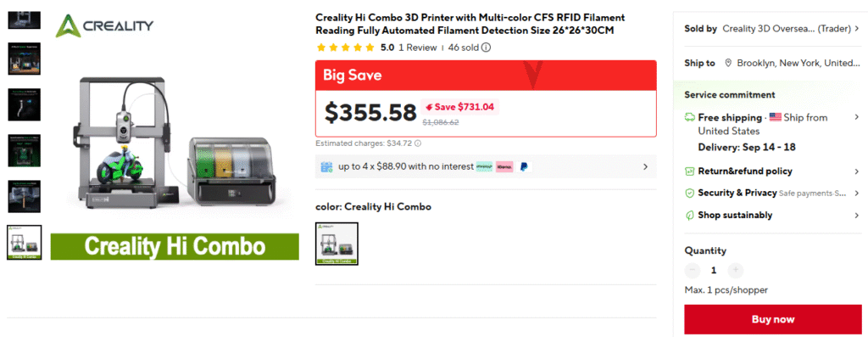Open the 1 Review link
Screen dimensions: 868x337
417,48
